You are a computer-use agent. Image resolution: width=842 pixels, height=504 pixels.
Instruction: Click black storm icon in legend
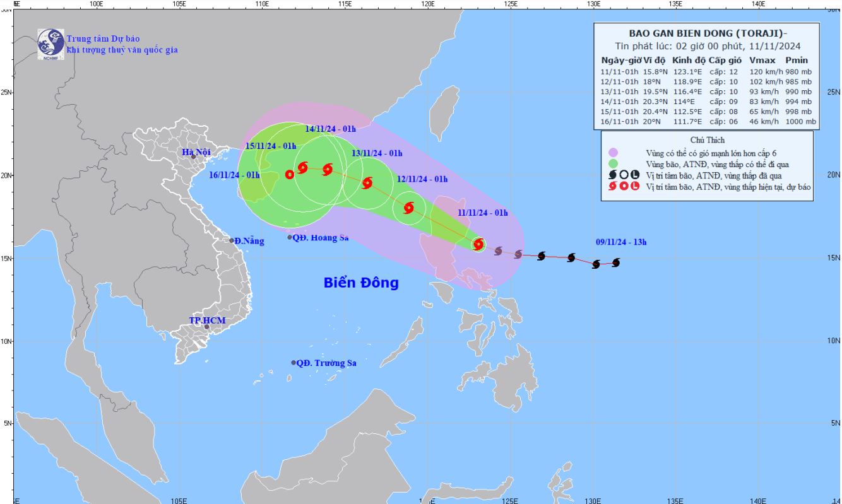coord(613,175)
